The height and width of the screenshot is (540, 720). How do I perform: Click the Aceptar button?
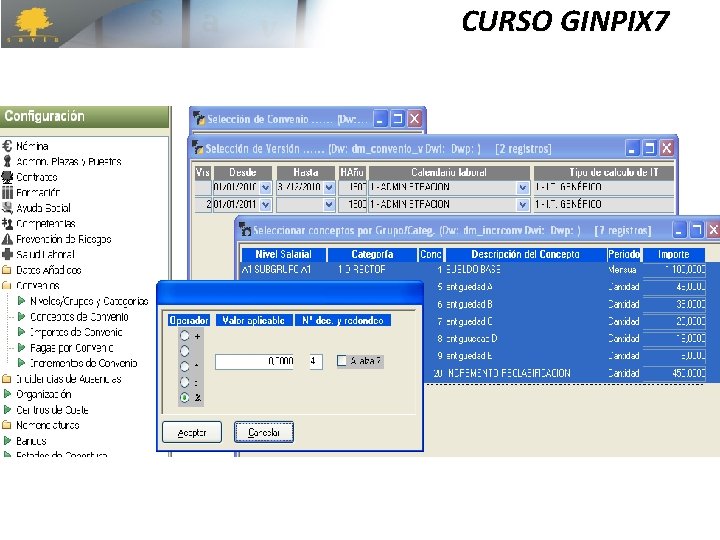coord(192,432)
